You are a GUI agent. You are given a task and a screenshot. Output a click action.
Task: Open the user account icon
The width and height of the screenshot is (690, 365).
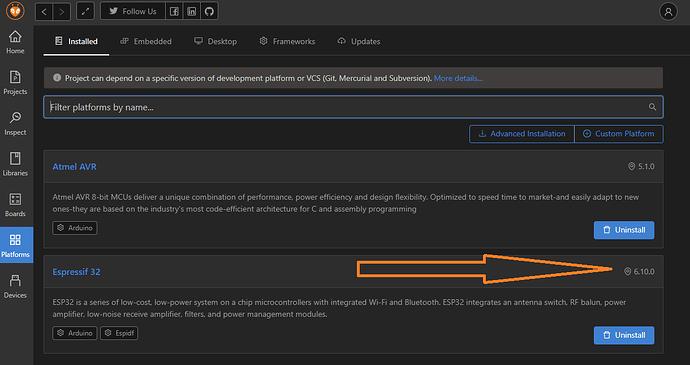[668, 12]
